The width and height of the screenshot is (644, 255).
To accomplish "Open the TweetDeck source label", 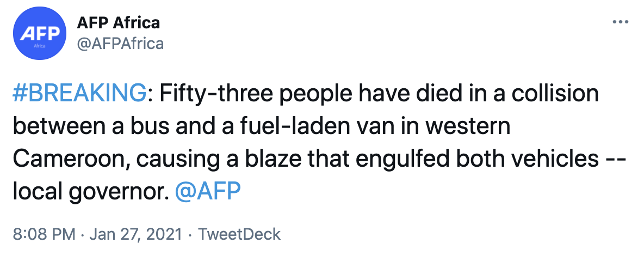I will (x=239, y=235).
